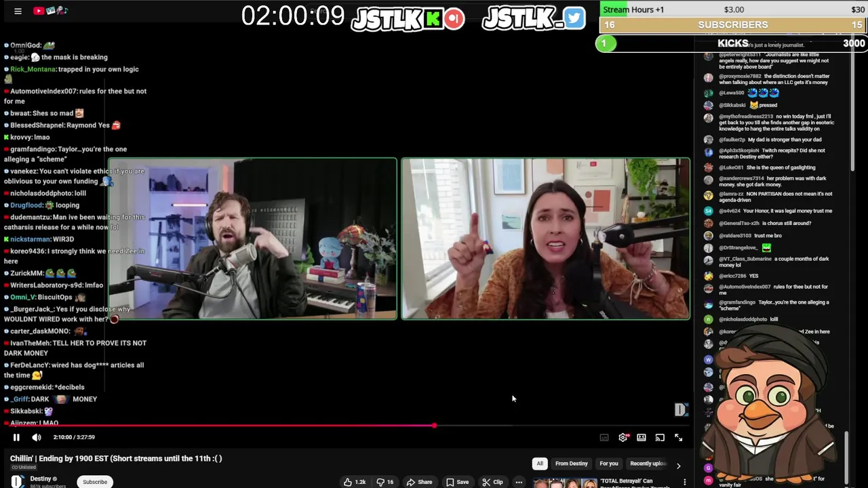Image resolution: width=868 pixels, height=488 pixels.
Task: Click nickstarman 'WIR3D' chat message
Action: point(39,239)
